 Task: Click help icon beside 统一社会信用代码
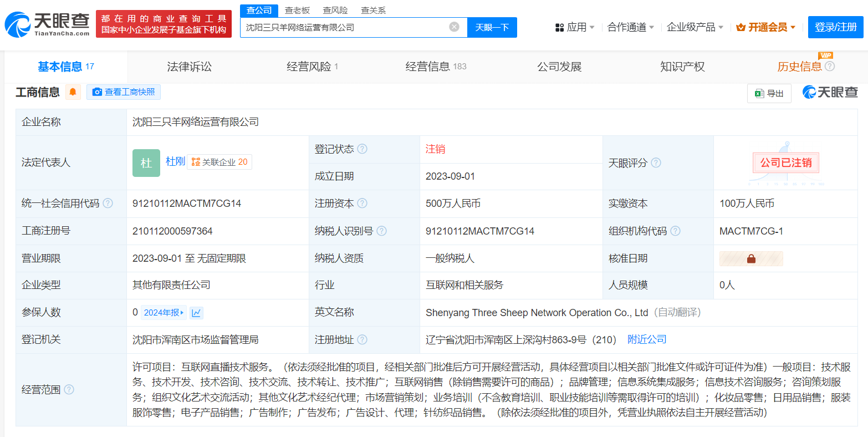pyautogui.click(x=108, y=204)
